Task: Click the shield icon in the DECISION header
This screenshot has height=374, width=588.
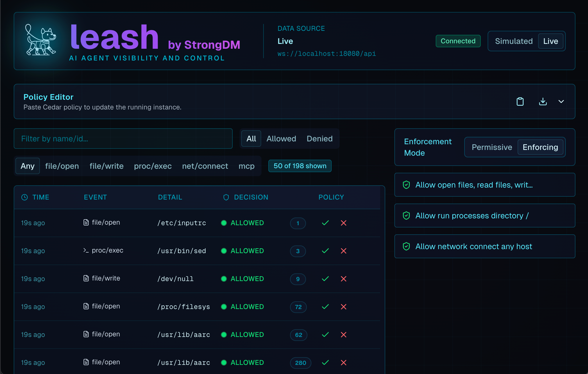Action: 226,197
